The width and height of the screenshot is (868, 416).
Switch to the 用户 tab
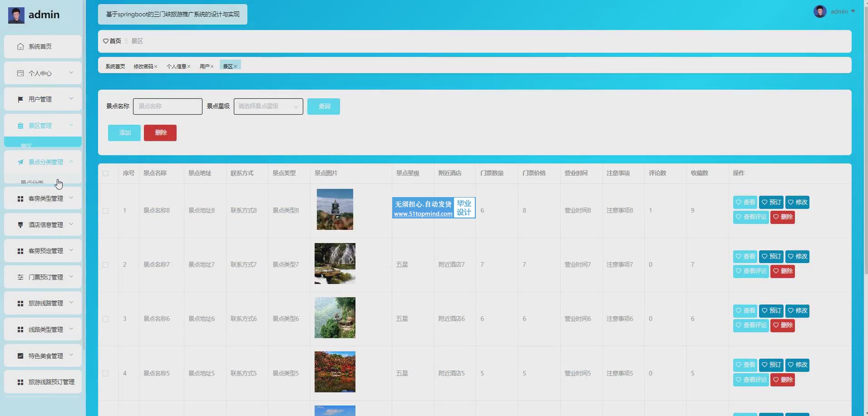click(x=204, y=66)
